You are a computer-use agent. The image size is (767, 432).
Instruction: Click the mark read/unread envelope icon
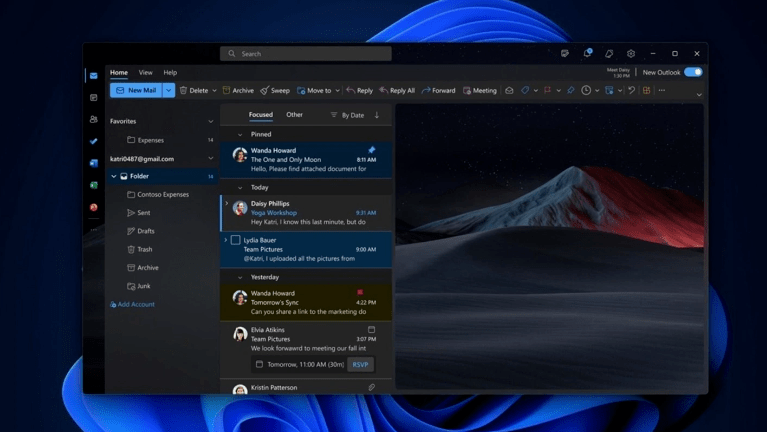click(x=509, y=91)
